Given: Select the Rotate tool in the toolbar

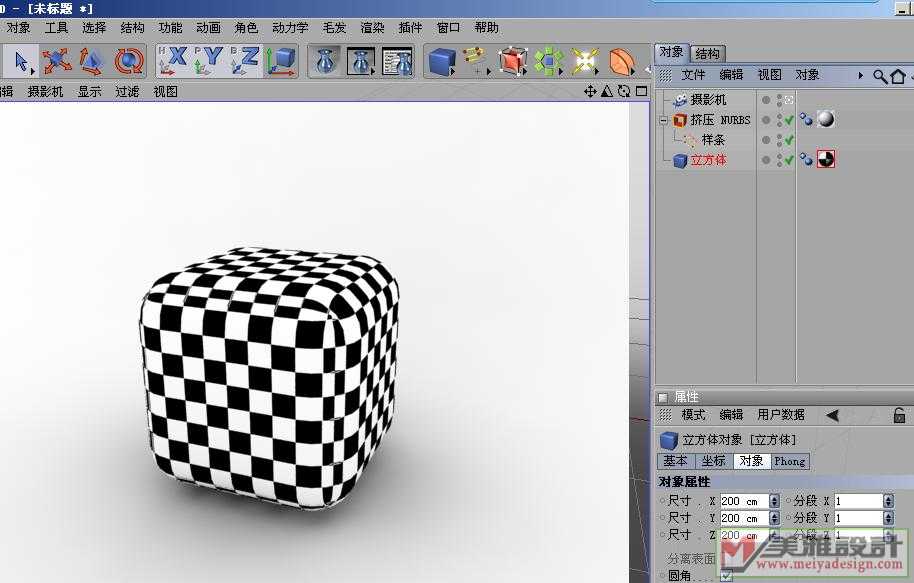Looking at the screenshot, I should click(x=128, y=62).
